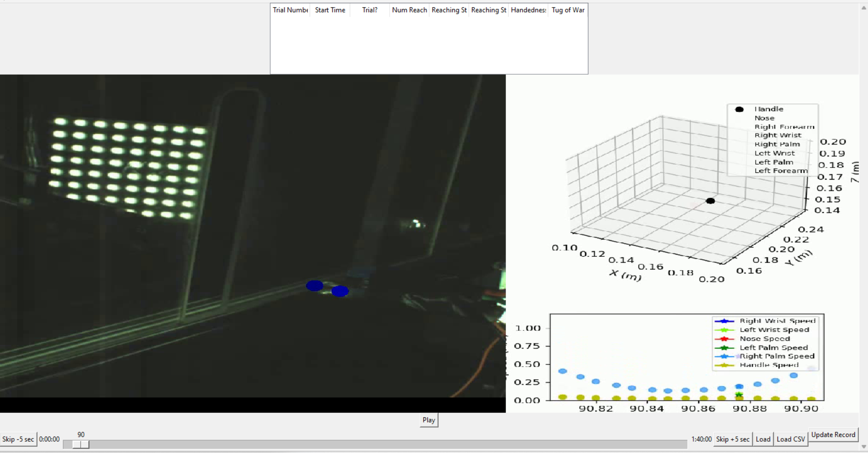Click the Update Record button
Screen dimensions: 868x453
(x=833, y=434)
